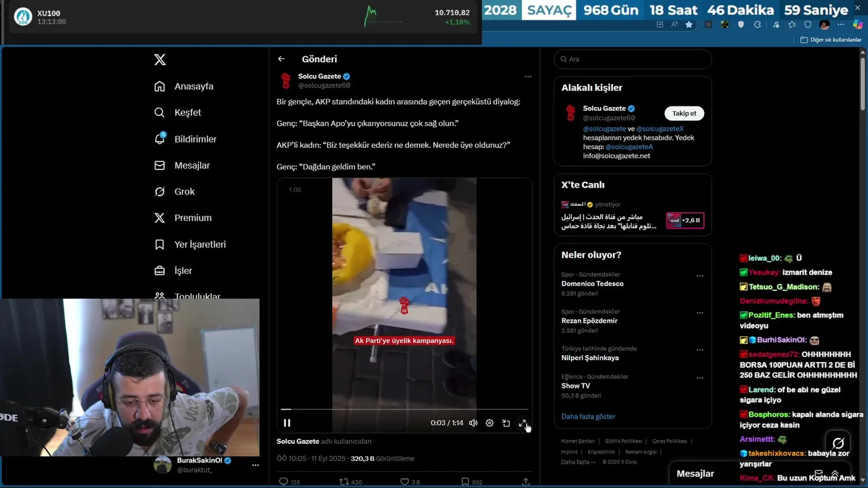The height and width of the screenshot is (488, 868).
Task: Open the Anasayfa home page
Action: coord(184,86)
